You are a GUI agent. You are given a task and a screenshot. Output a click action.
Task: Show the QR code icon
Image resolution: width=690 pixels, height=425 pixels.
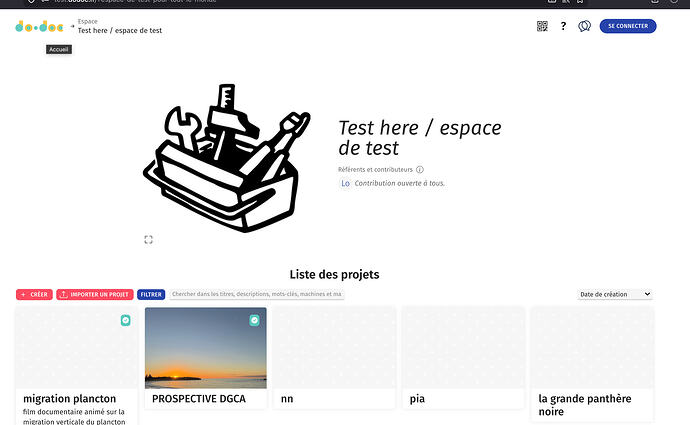(542, 26)
